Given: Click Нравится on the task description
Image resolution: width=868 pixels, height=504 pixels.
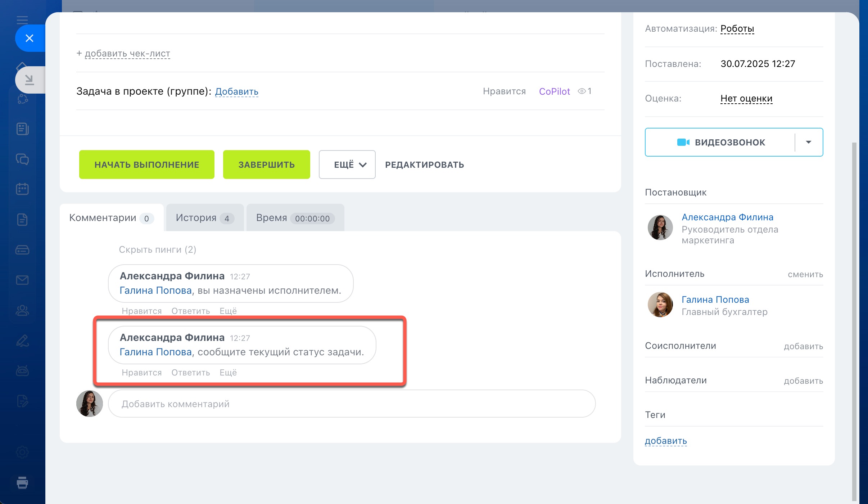Looking at the screenshot, I should (504, 91).
